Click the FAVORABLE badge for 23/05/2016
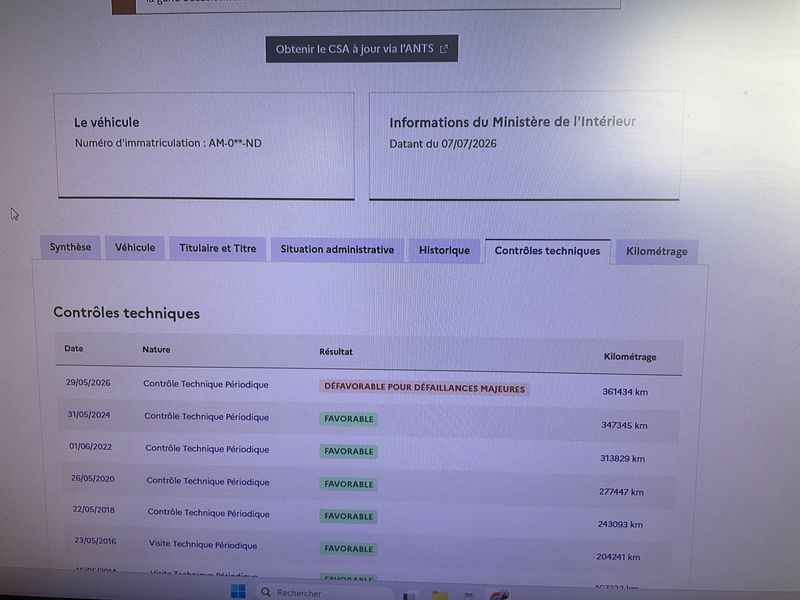Screen dimensions: 800x600 [349, 548]
